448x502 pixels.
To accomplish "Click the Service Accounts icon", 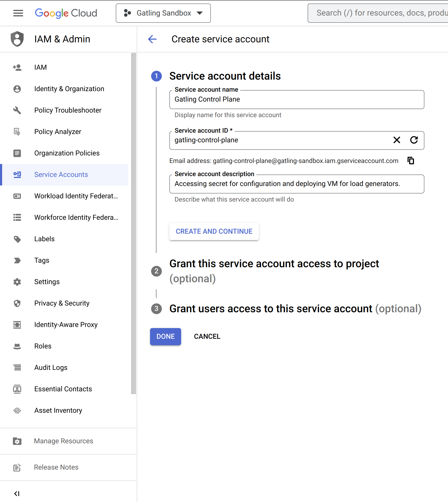I will click(x=17, y=174).
